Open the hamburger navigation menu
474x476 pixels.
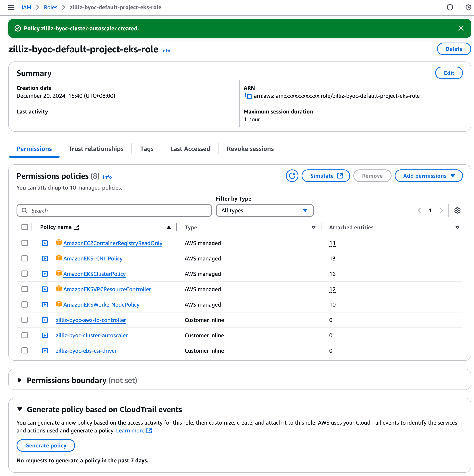[x=11, y=7]
